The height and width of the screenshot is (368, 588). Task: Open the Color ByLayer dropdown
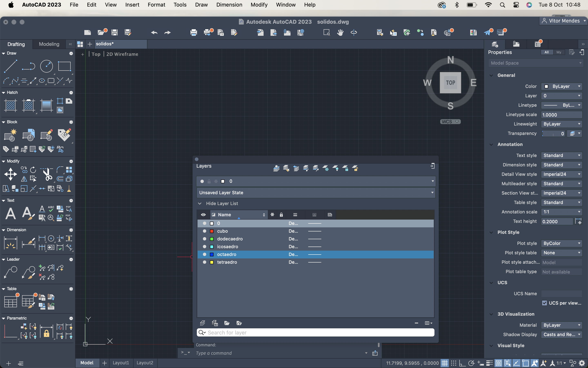(x=561, y=86)
